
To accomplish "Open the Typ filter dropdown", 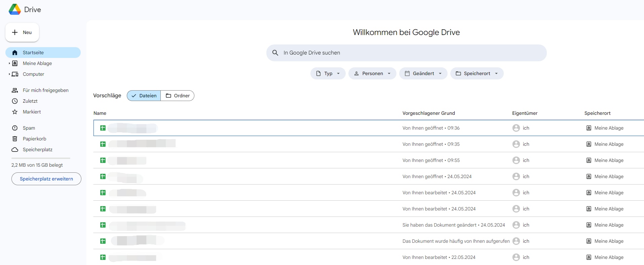I will point(328,73).
